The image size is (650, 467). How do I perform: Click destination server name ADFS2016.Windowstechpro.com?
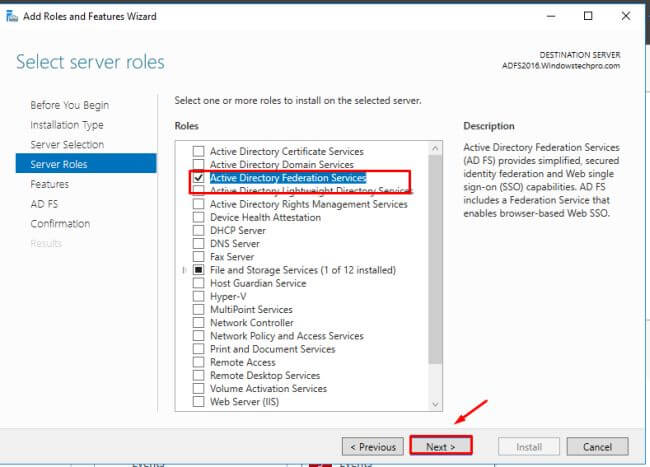coord(561,66)
